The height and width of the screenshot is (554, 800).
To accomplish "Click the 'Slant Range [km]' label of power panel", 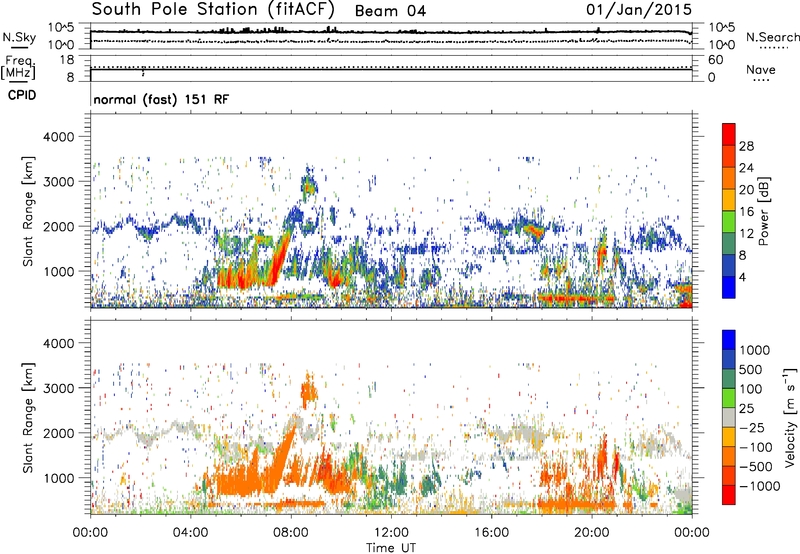I will 28,211.
